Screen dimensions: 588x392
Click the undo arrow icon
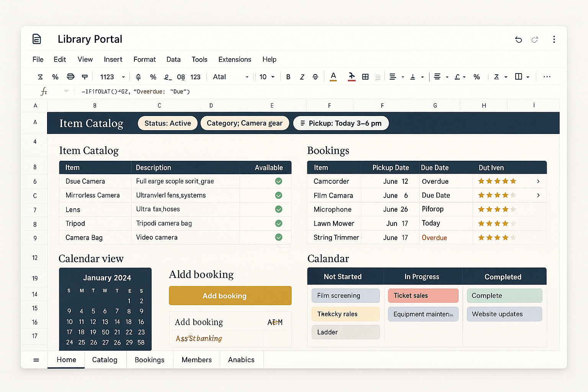(x=518, y=39)
